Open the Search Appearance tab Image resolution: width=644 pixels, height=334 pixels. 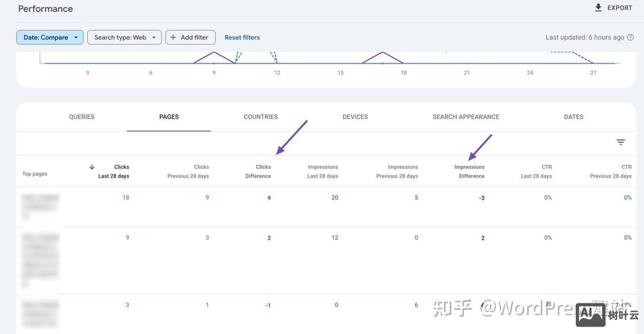[x=466, y=117]
